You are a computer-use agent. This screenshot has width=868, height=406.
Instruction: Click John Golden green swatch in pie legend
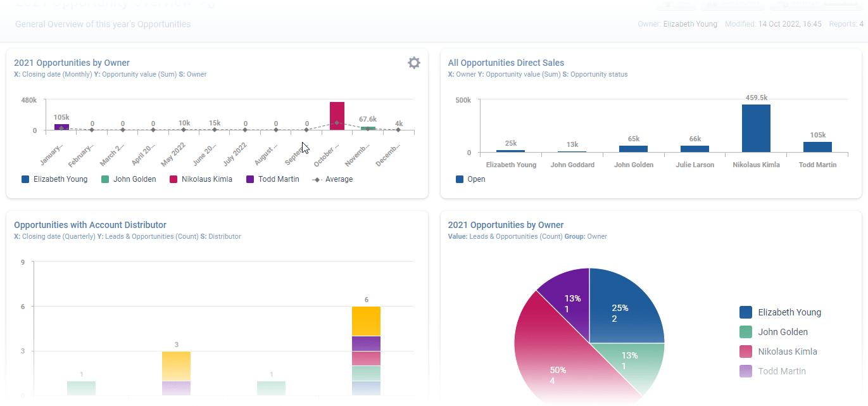pos(746,332)
